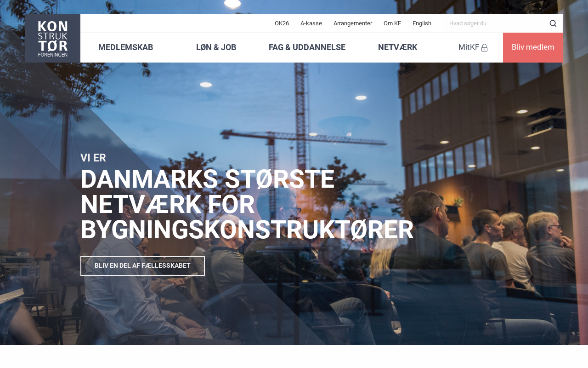Open the Netværk menu
Image resolution: width=588 pixels, height=368 pixels.
tap(397, 47)
